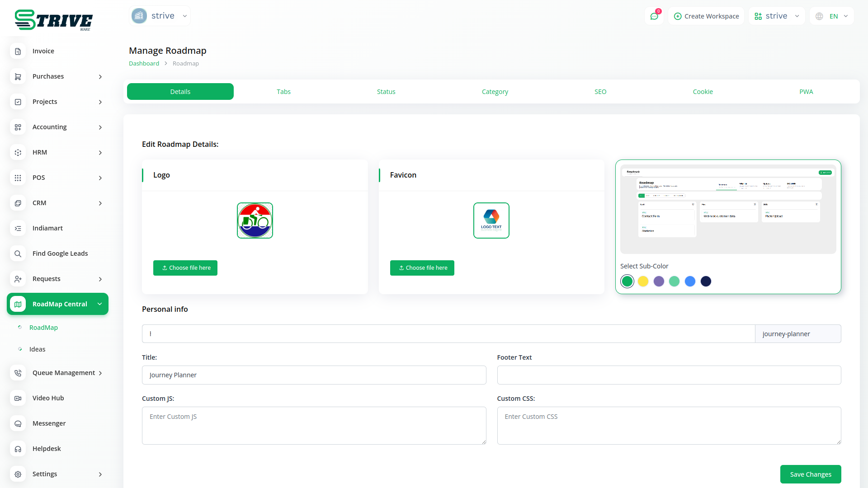Image resolution: width=868 pixels, height=488 pixels.
Task: Pick the dark navy sub-color swatch
Action: pyautogui.click(x=706, y=282)
